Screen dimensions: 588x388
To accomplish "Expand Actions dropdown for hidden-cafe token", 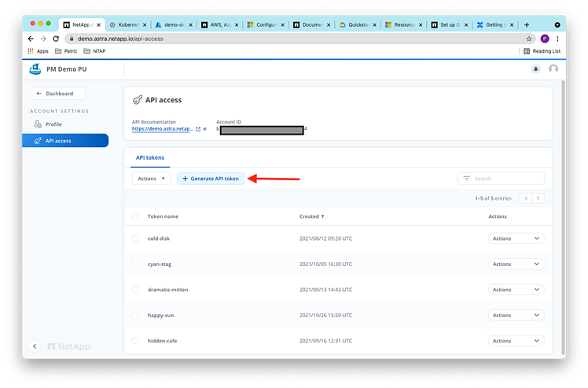I will (516, 341).
